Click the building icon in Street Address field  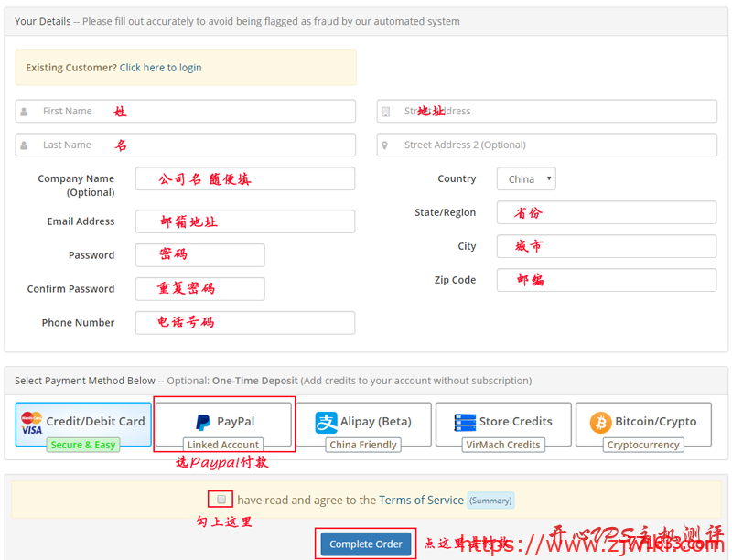coord(386,112)
